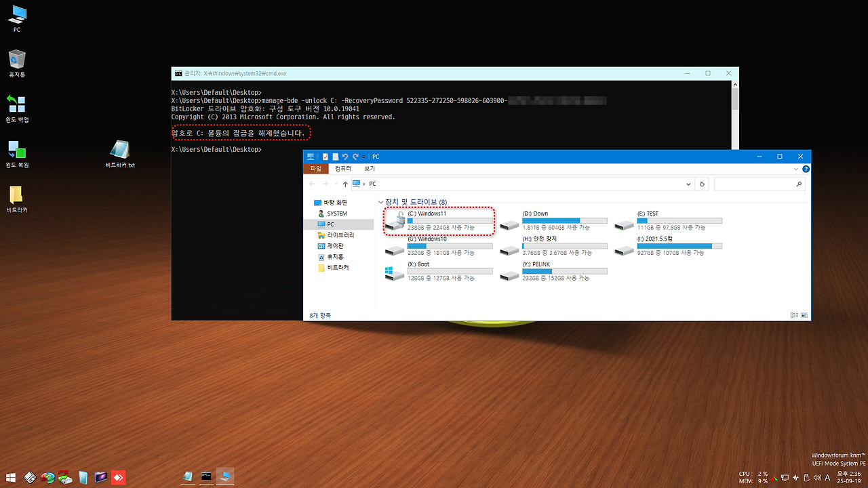Open the 컴퓨터 ribbon tab
Image resolution: width=868 pixels, height=488 pixels.
tap(343, 169)
